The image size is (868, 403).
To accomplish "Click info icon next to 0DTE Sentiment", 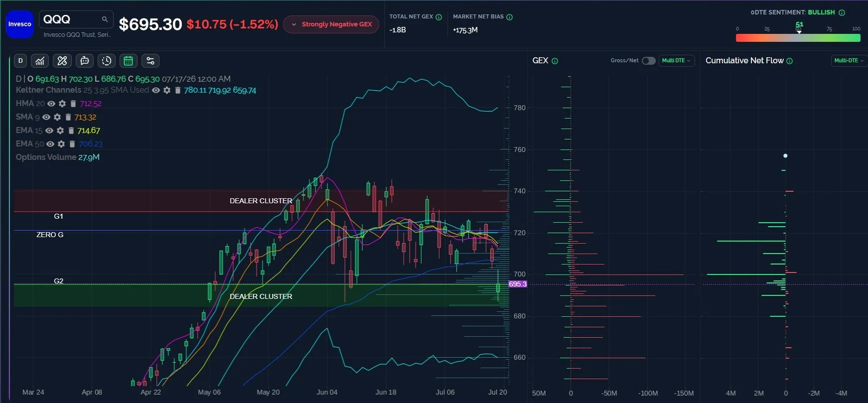I will pyautogui.click(x=842, y=12).
